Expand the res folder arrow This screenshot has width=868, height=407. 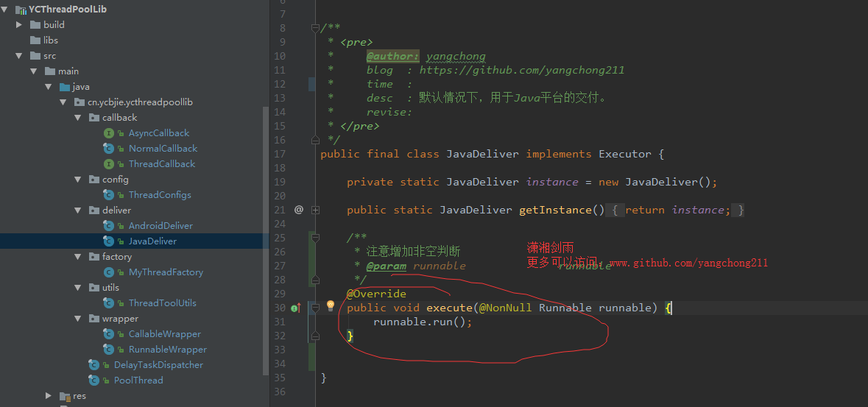point(48,396)
